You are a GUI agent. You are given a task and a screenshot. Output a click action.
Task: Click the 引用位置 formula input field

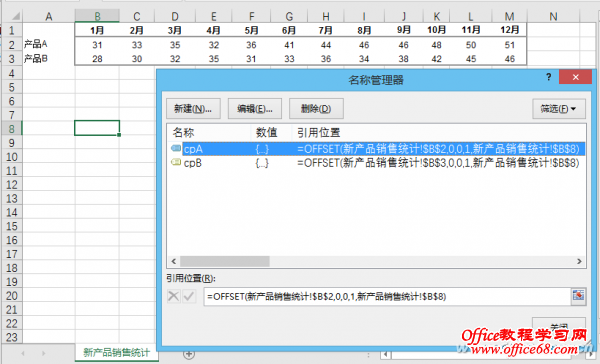point(386,297)
